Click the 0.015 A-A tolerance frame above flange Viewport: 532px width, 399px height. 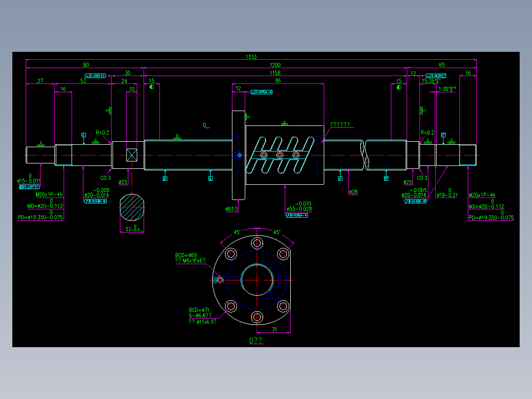pyautogui.click(x=261, y=92)
